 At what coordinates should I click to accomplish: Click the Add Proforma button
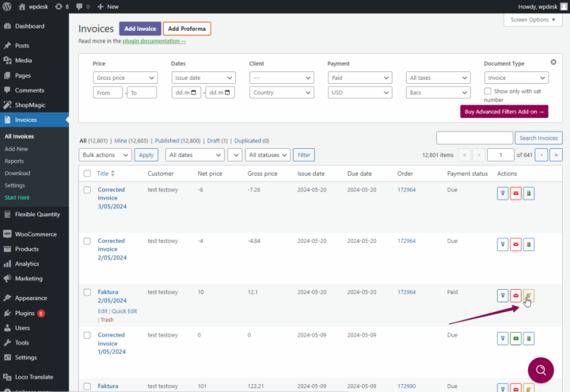(x=187, y=29)
